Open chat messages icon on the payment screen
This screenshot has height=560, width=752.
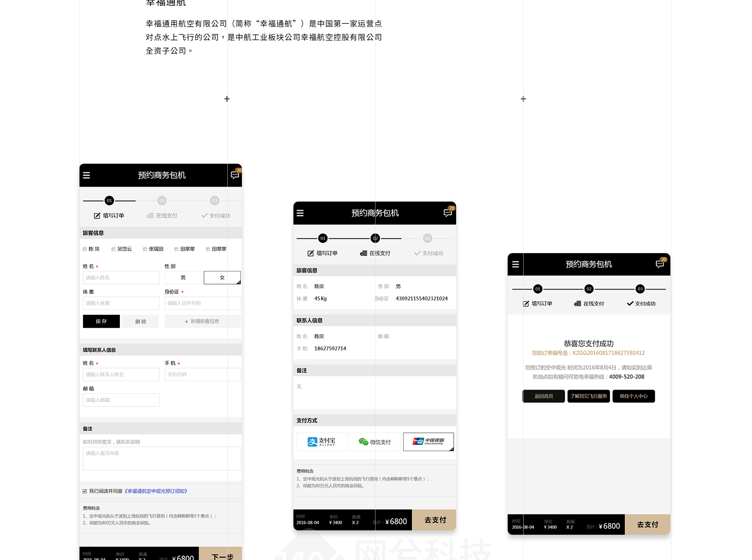click(x=448, y=213)
